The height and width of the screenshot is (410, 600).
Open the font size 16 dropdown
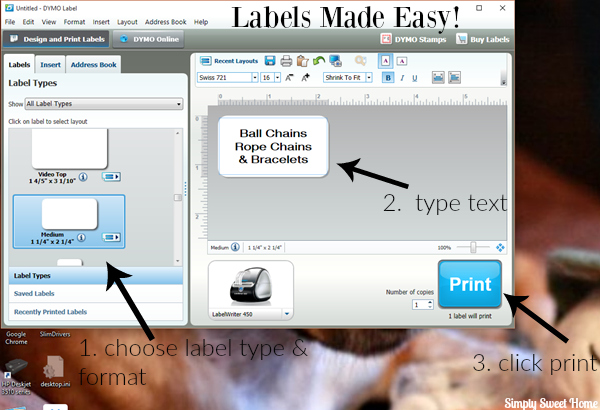(x=277, y=78)
